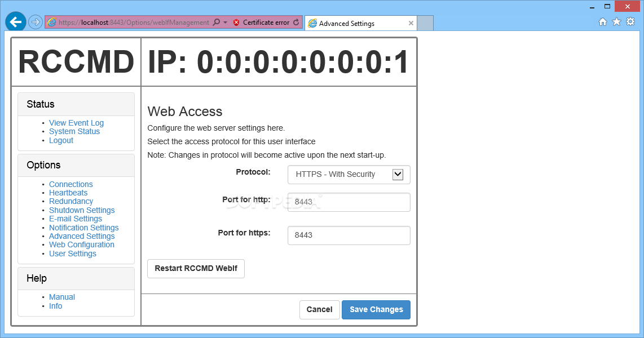Click the Status panel heading
Viewport: 644px width, 338px height.
coord(76,104)
